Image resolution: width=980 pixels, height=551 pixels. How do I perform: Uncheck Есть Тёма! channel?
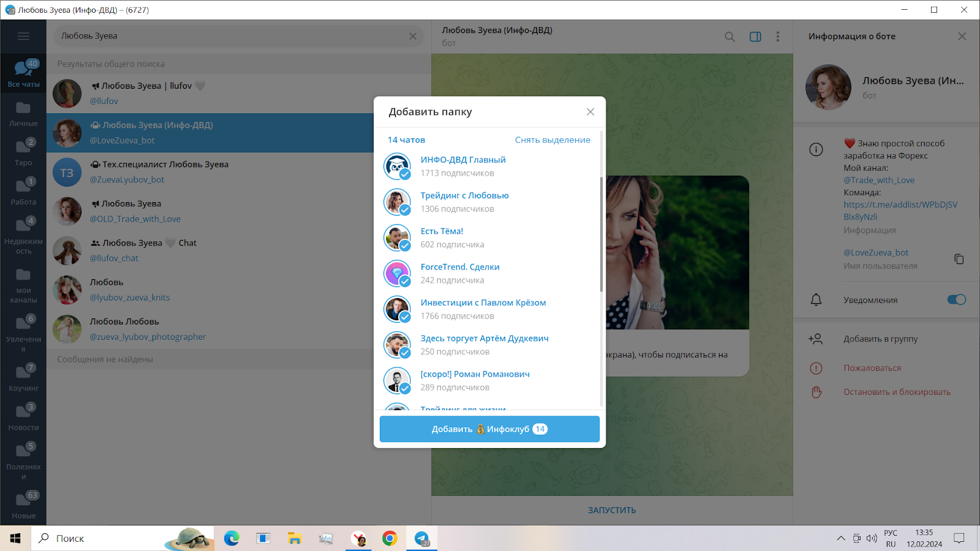click(x=488, y=238)
